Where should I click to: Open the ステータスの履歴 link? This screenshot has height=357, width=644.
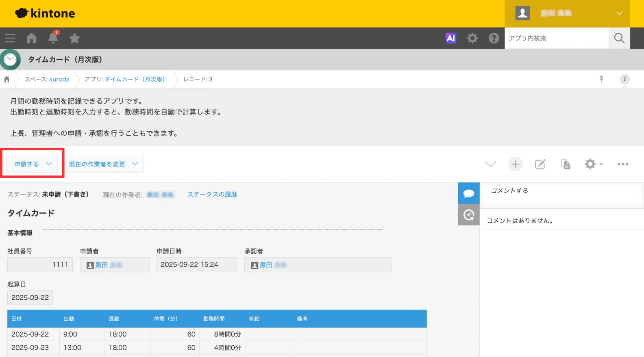[x=212, y=195]
